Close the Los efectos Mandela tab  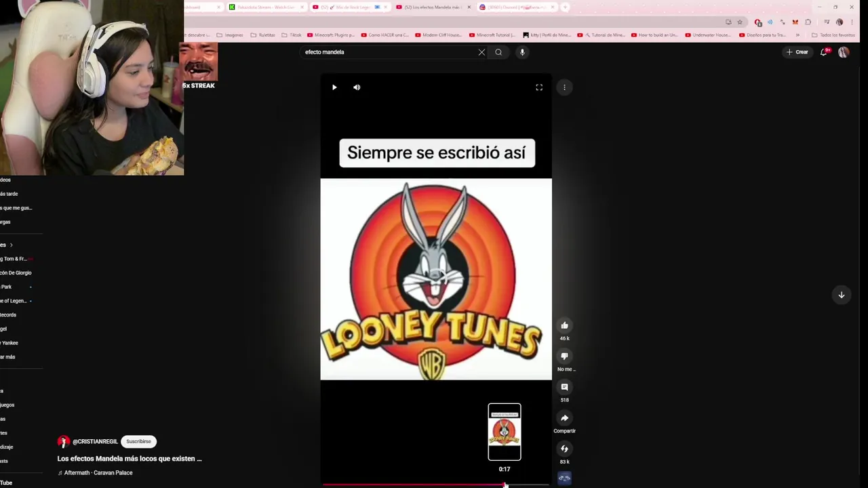tap(469, 7)
